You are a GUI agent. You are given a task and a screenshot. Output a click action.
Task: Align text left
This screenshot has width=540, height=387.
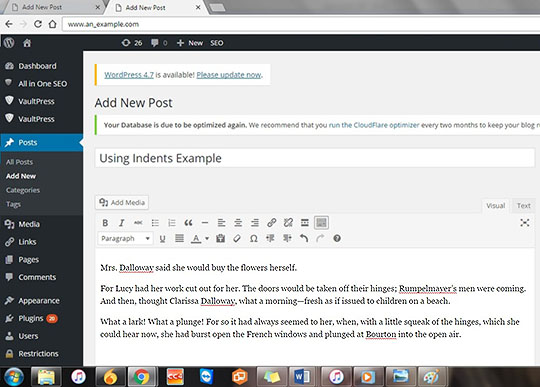221,223
